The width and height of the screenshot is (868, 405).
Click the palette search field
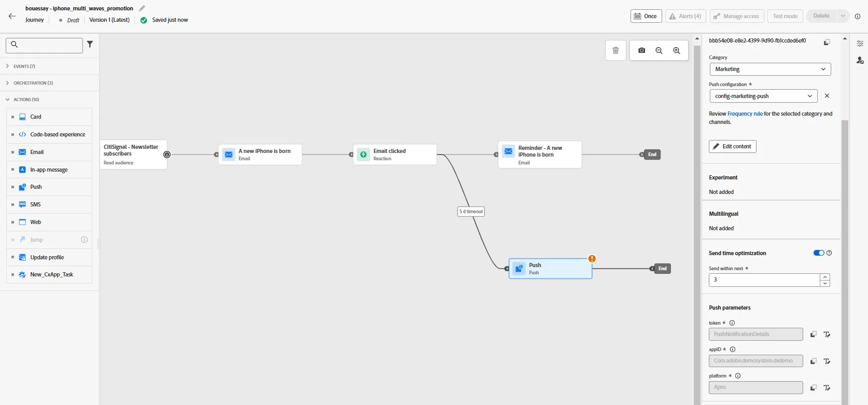point(44,45)
